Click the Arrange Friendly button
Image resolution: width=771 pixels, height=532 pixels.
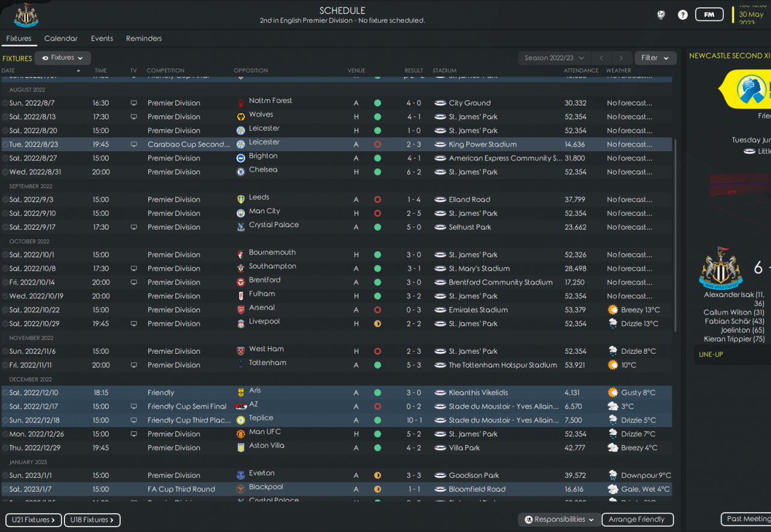(637, 519)
